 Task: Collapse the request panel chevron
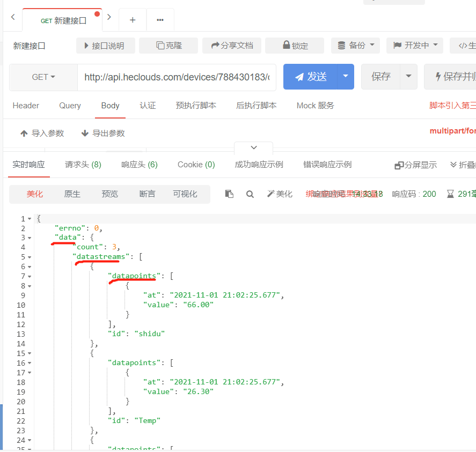[254, 147]
